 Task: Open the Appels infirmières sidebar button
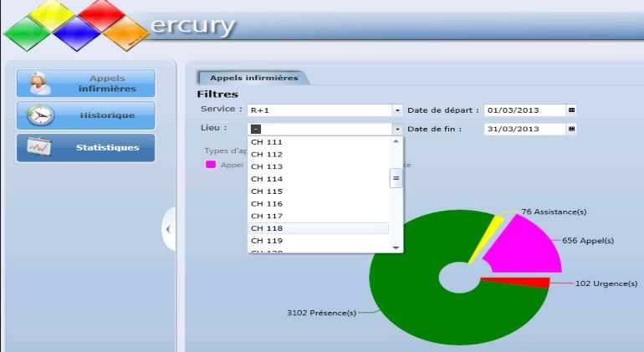86,84
